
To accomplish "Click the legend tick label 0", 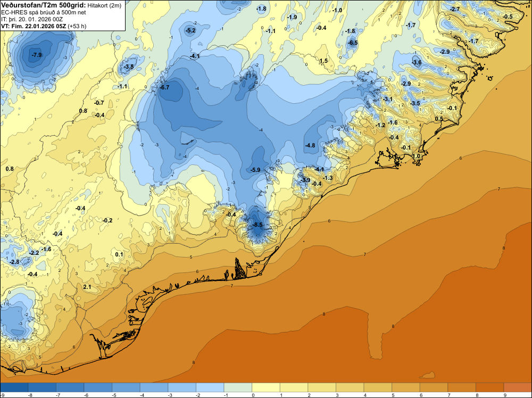I will pos(253,395).
